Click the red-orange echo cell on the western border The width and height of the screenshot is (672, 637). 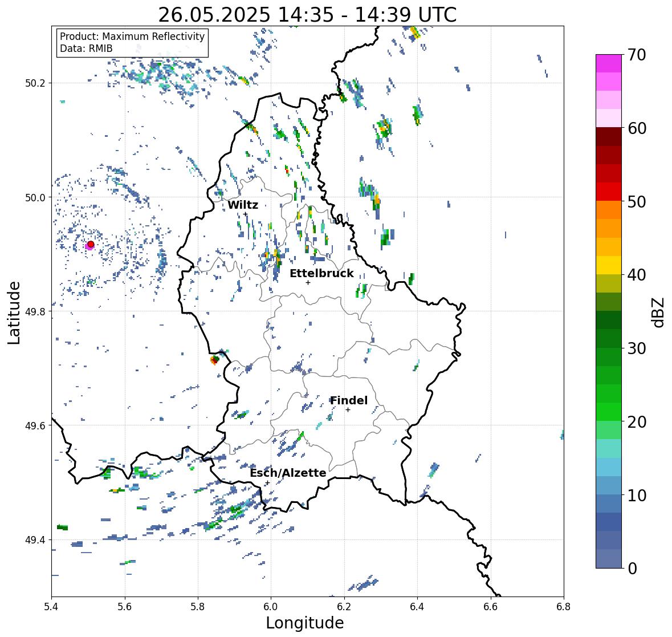click(x=214, y=360)
